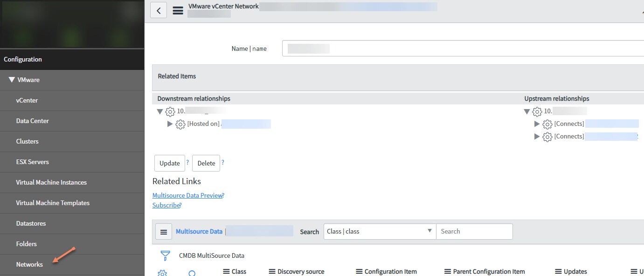Click help question mark next to Delete

click(223, 162)
